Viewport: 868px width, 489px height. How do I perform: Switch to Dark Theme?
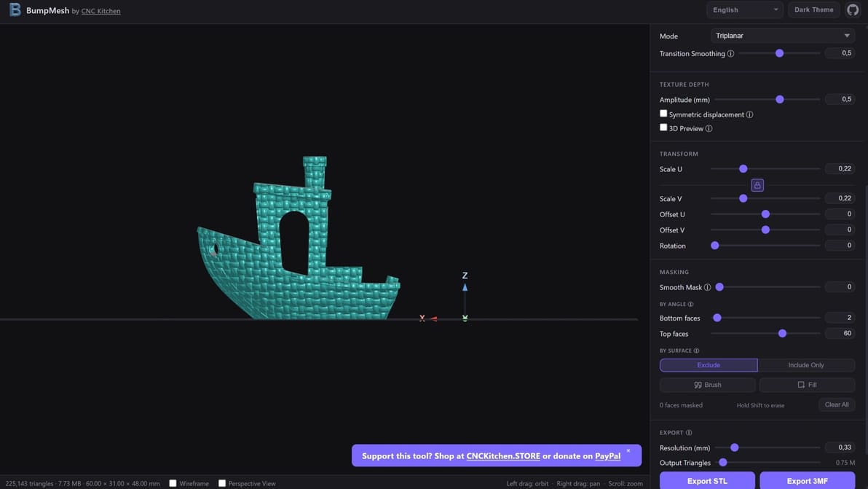(x=813, y=9)
